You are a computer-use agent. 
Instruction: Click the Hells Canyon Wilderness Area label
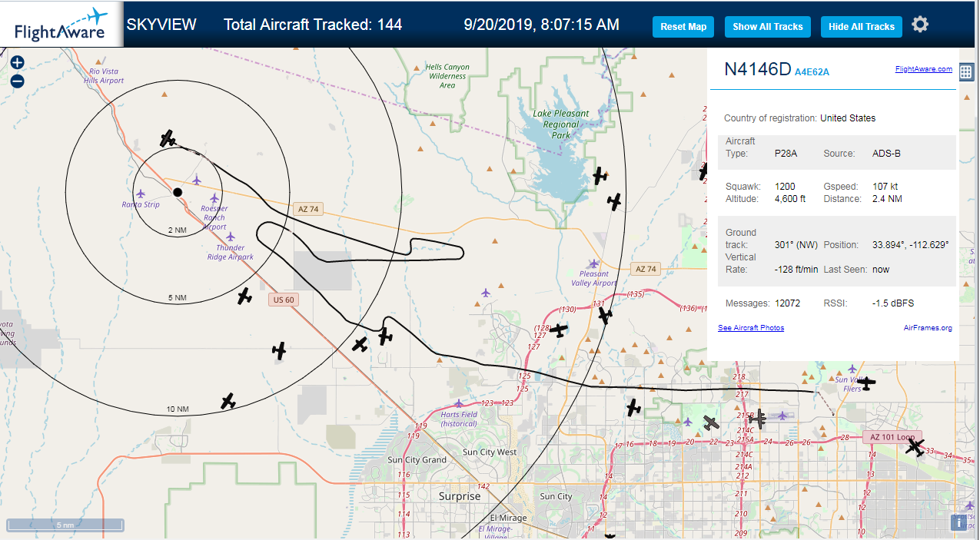pos(447,76)
